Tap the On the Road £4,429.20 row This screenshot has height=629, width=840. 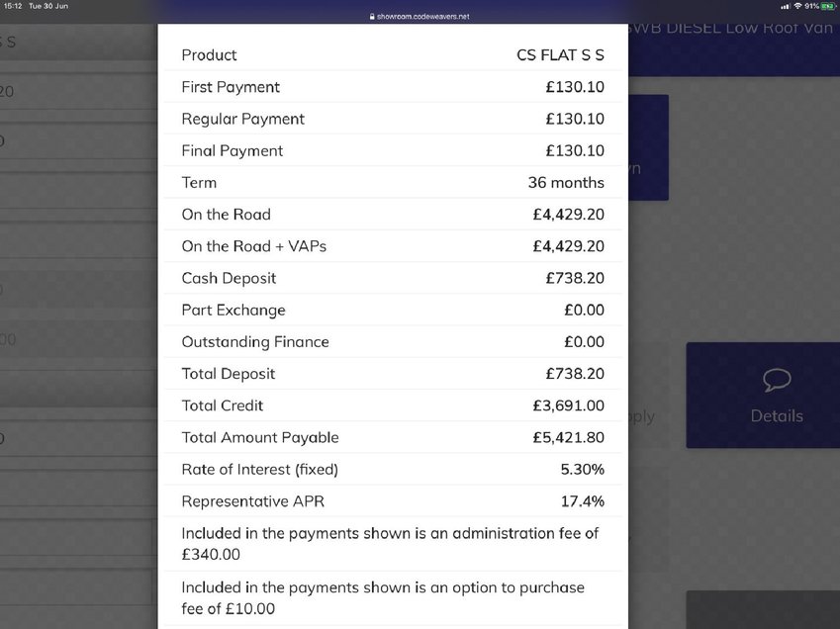pyautogui.click(x=393, y=215)
